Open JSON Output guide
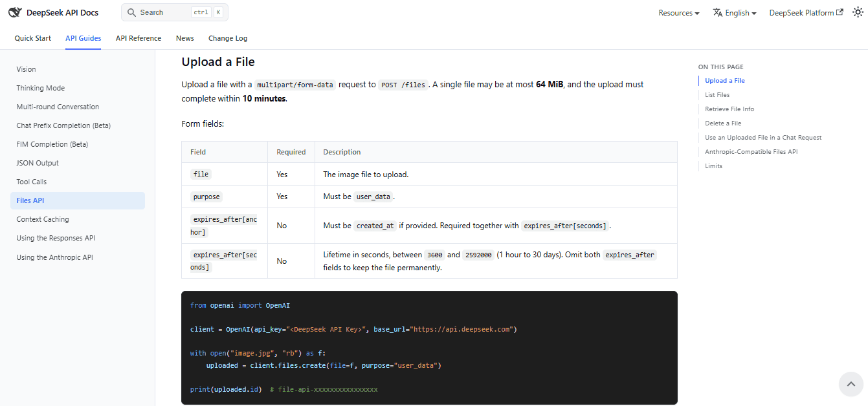 pos(78,163)
